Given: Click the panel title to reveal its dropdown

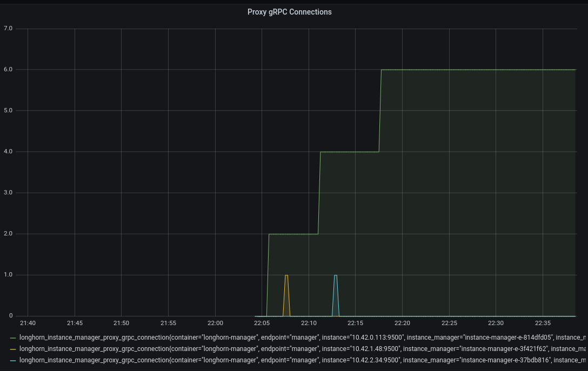Looking at the screenshot, I should coord(290,11).
